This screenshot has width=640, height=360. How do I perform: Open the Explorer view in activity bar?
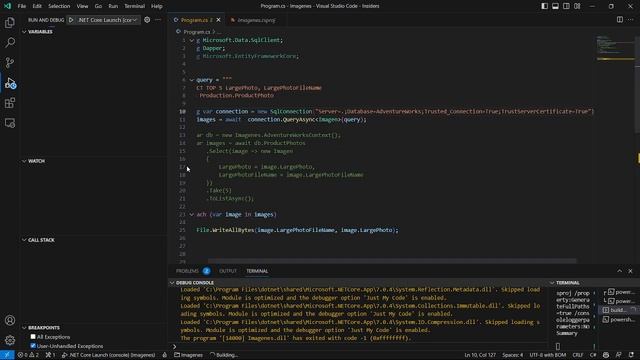click(10, 22)
